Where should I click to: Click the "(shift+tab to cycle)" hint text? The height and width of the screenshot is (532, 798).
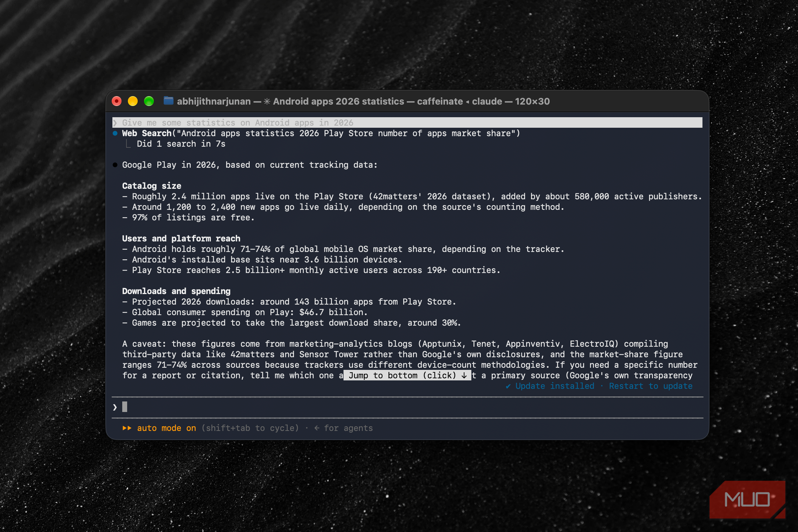pyautogui.click(x=250, y=428)
